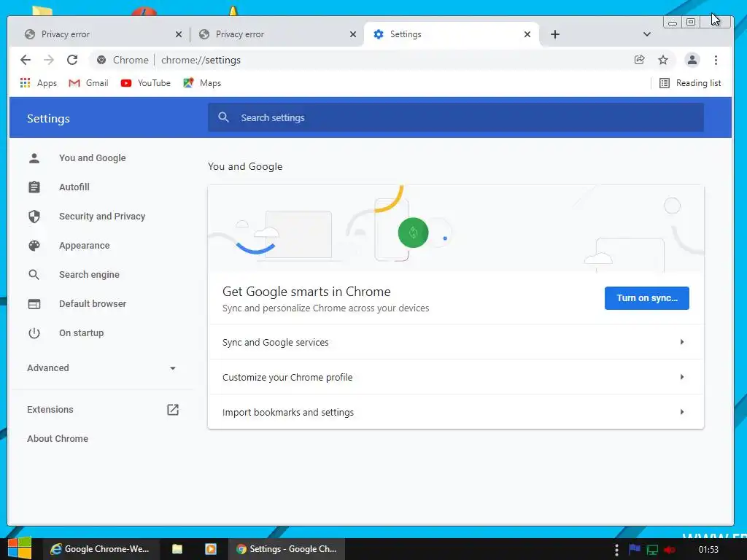Open the Maps bookmark
This screenshot has height=560, width=747.
click(202, 83)
